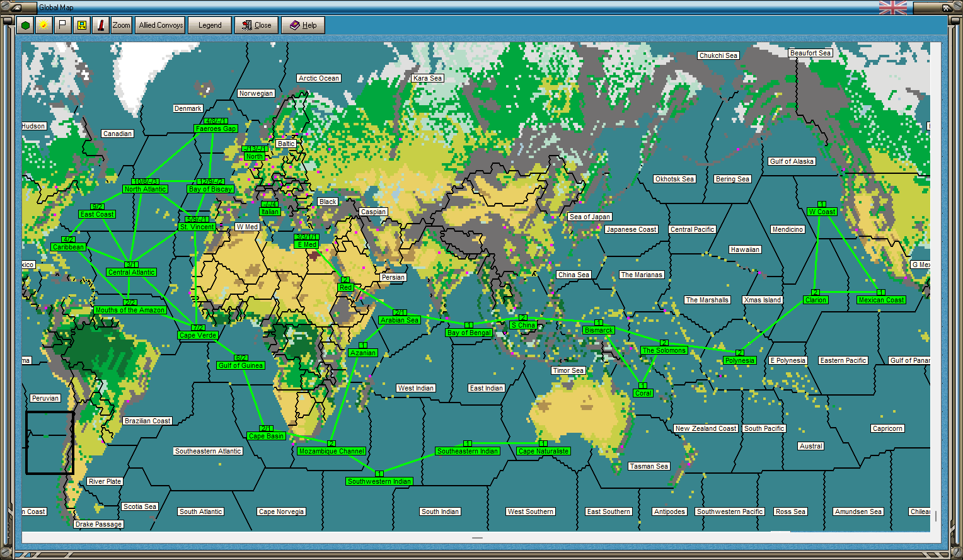The image size is (963, 560).
Task: Select the Kara Sea label
Action: 427,78
